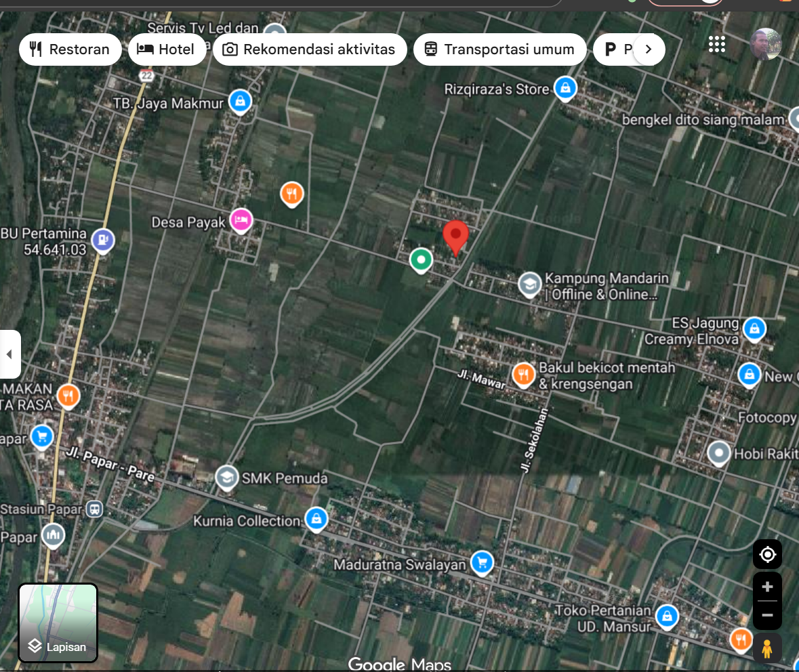Expand the collapsed side panel arrow

[9, 354]
